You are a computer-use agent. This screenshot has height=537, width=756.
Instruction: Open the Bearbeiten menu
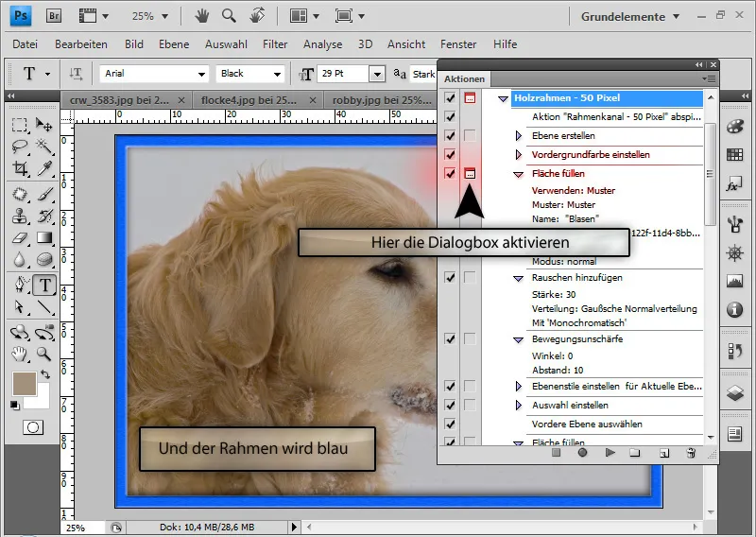81,44
